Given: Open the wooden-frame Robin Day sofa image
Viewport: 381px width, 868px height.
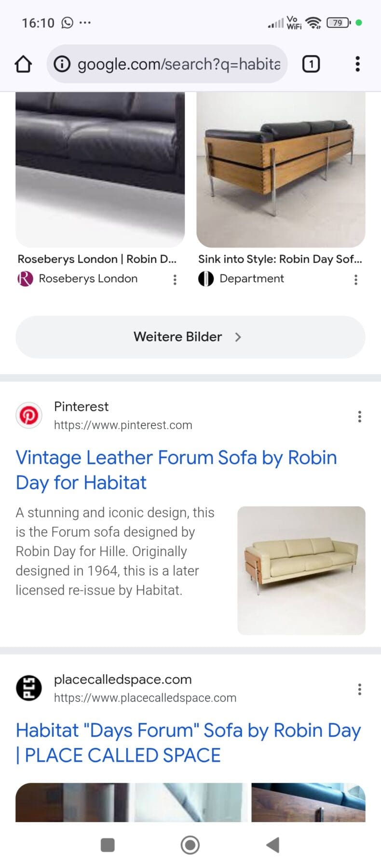Looking at the screenshot, I should [281, 169].
